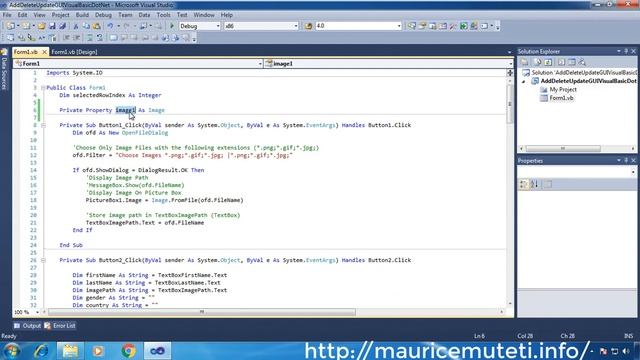Save the file with the floppy disk icon
The height and width of the screenshot is (360, 640).
coord(52,26)
